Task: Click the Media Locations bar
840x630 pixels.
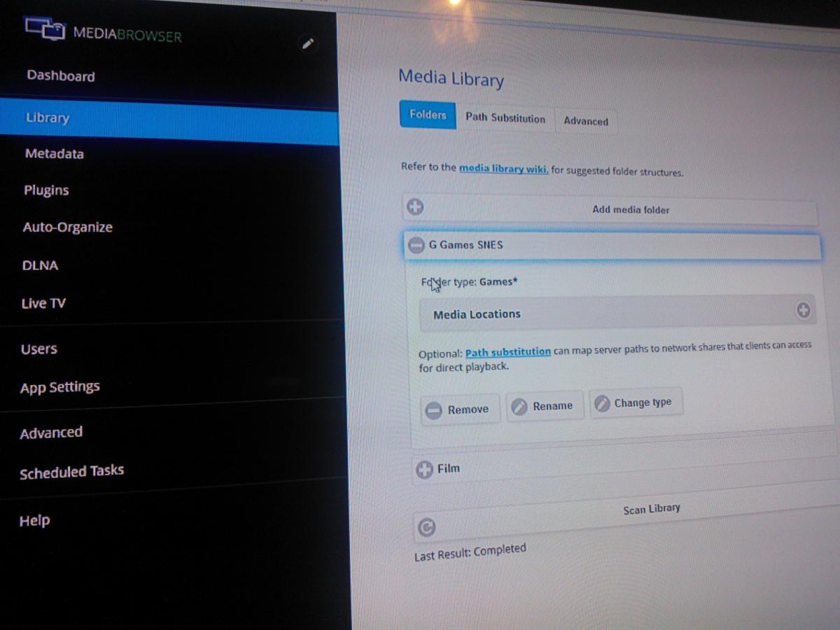Action: [x=617, y=312]
